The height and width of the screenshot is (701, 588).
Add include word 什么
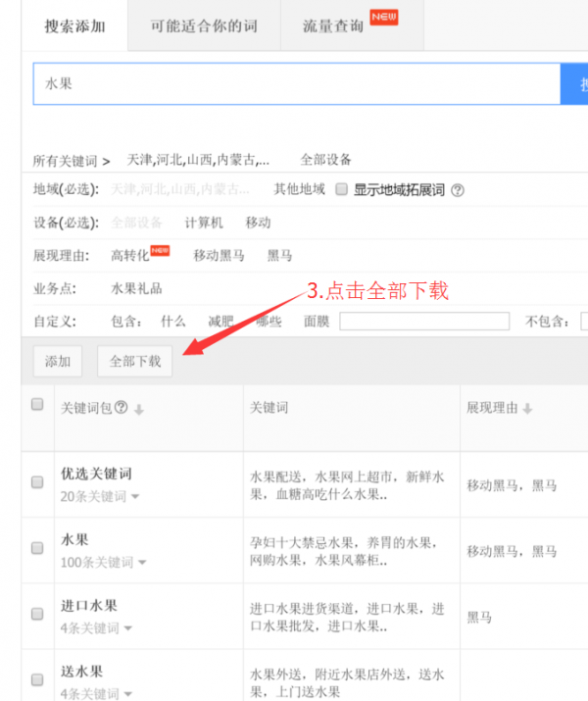point(173,321)
